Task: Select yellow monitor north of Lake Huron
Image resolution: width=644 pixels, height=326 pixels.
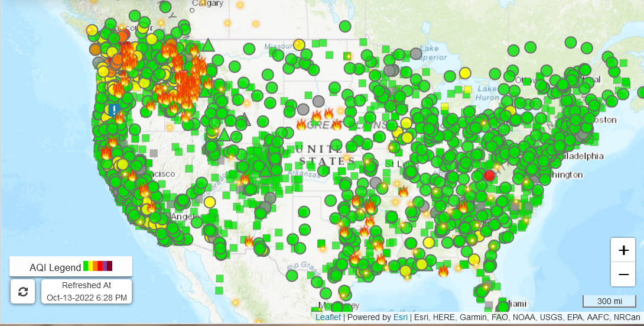Action: pyautogui.click(x=465, y=73)
